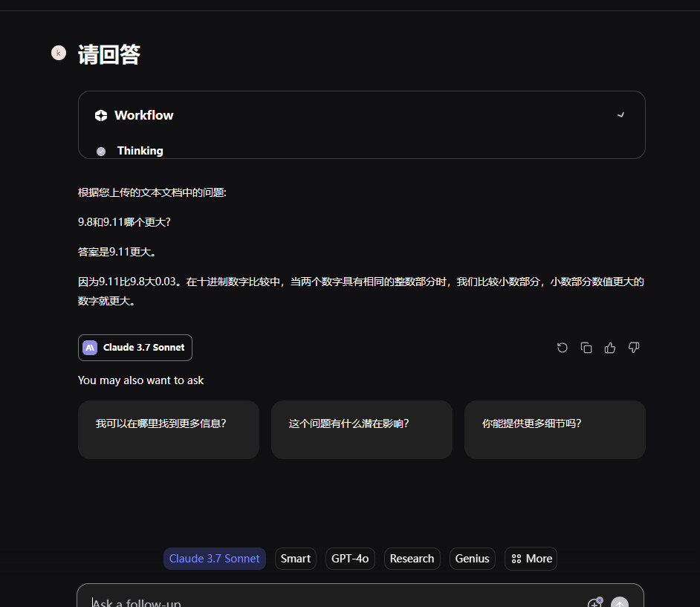
Task: Click the user avatar next to 请回答
Action: coord(59,53)
